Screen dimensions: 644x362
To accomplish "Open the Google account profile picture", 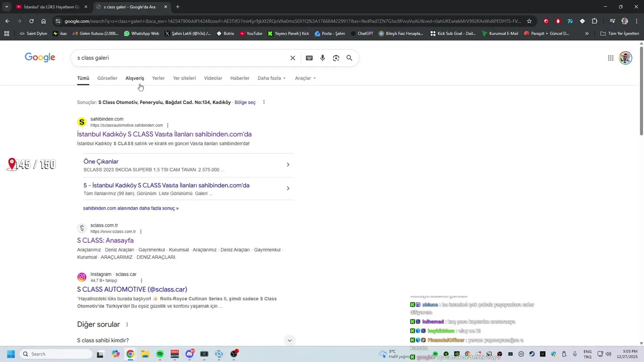I will [x=625, y=58].
